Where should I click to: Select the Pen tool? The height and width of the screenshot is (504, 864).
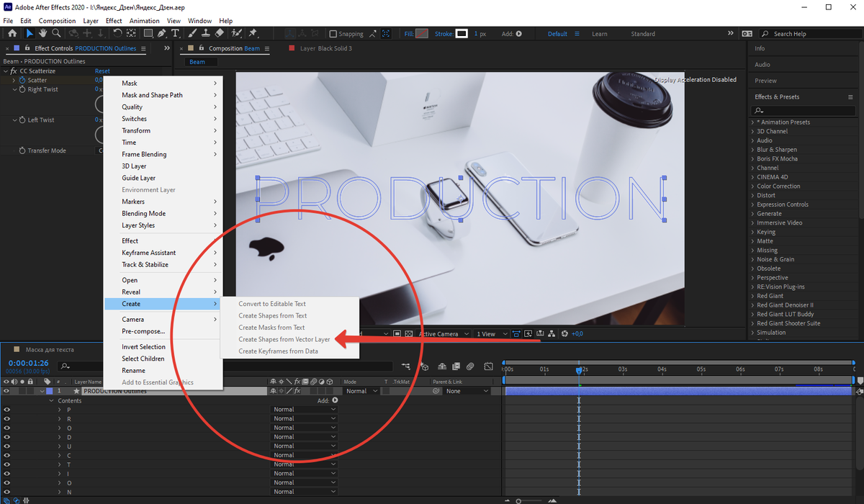pyautogui.click(x=163, y=34)
